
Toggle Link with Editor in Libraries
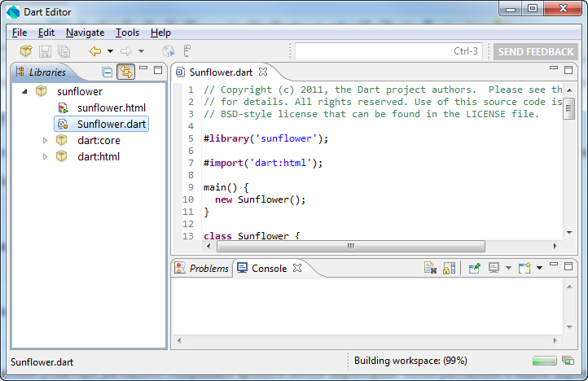(x=125, y=72)
